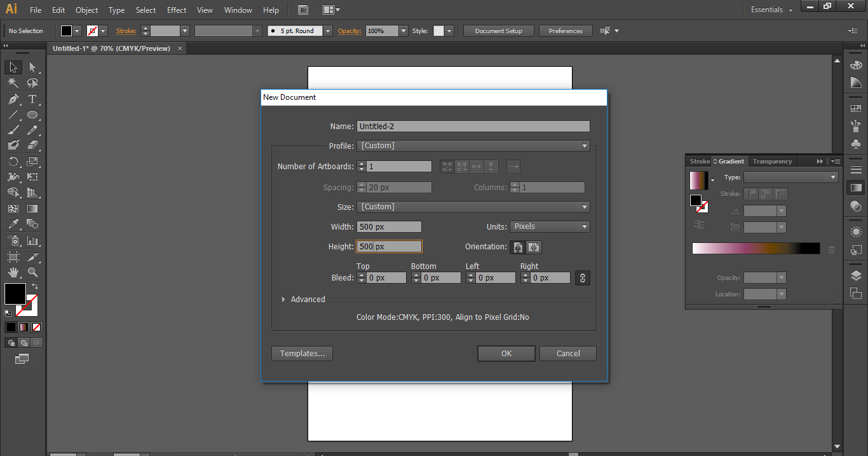Open the Profile dropdown

pyautogui.click(x=583, y=146)
